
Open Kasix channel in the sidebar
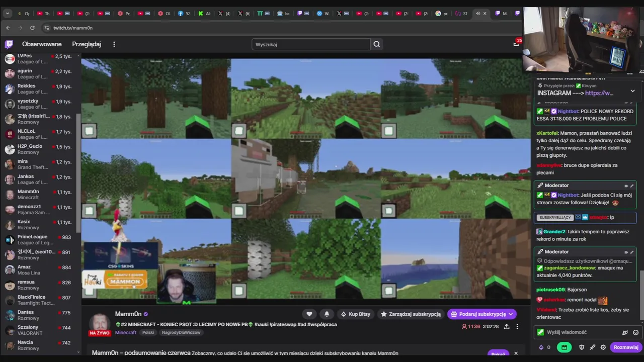coord(40,225)
